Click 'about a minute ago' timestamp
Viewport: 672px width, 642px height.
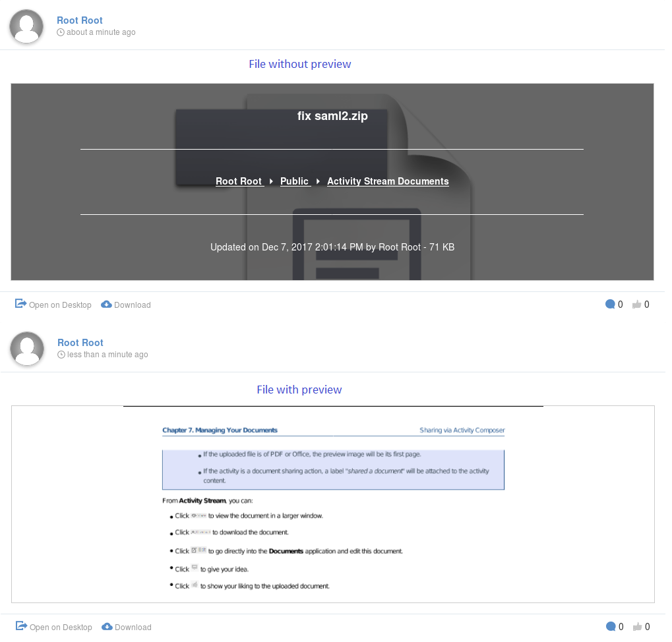pos(101,32)
